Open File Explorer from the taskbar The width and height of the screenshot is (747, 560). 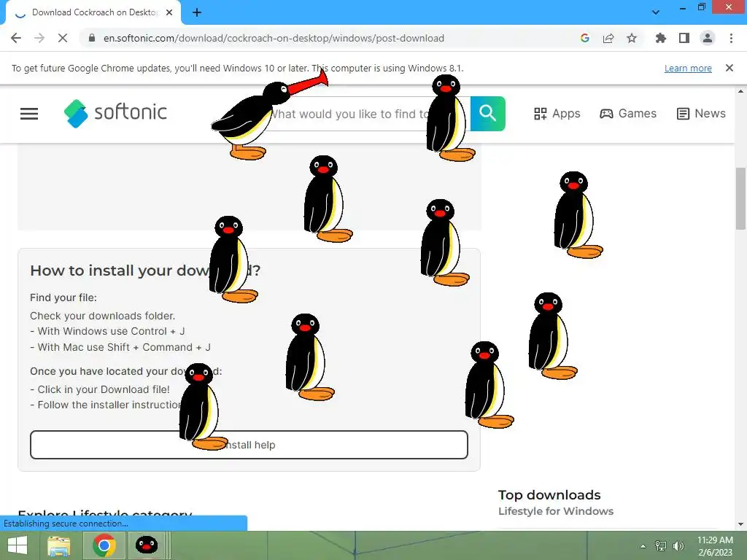coord(59,545)
